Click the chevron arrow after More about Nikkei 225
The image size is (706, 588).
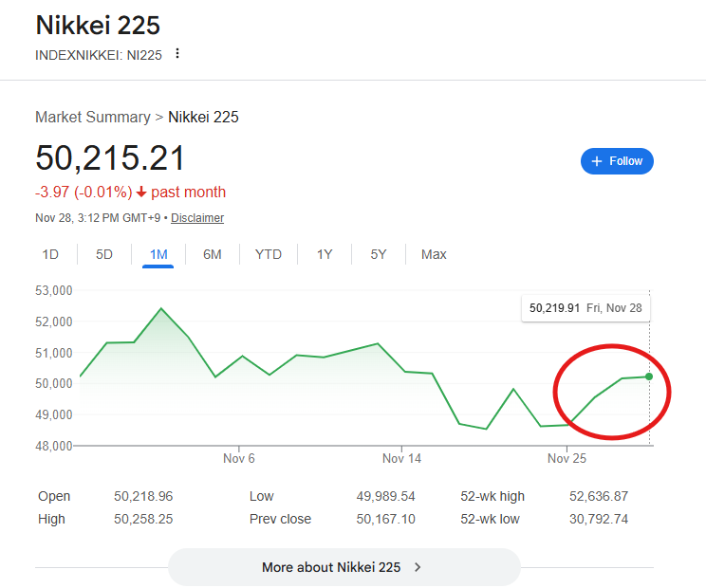pyautogui.click(x=418, y=567)
